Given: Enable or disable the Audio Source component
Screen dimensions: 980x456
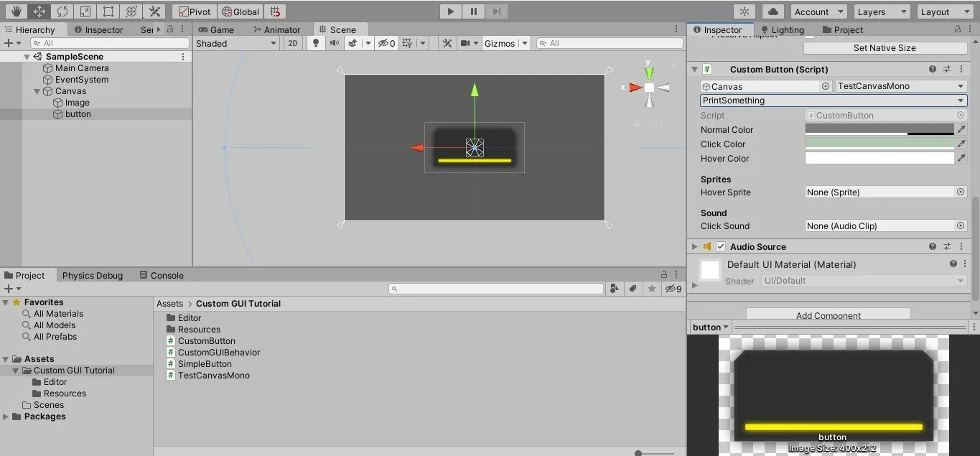Looking at the screenshot, I should click(x=721, y=246).
